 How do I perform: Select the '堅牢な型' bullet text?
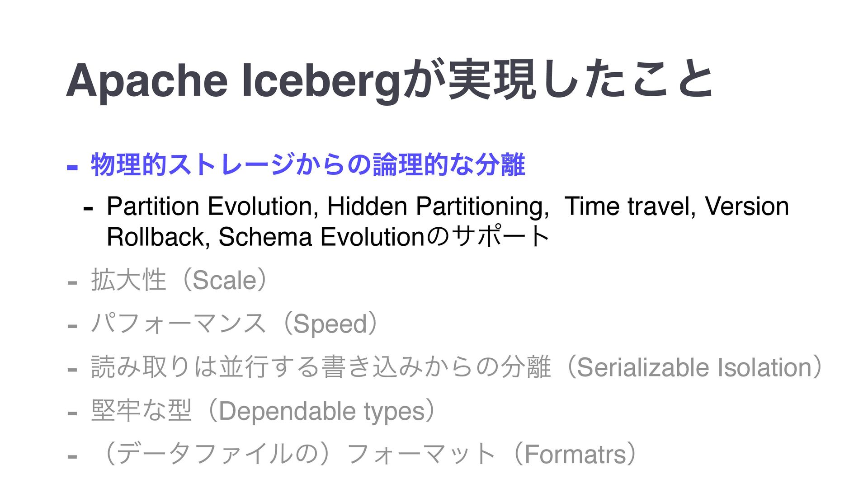coord(141,410)
